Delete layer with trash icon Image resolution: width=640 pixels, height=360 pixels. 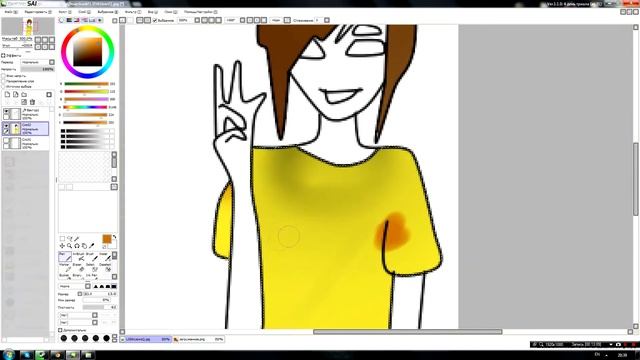(x=32, y=102)
